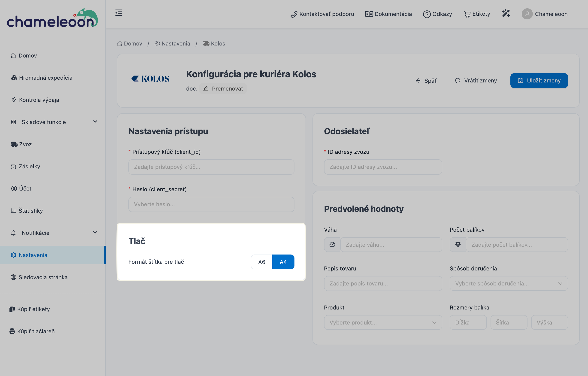Open Etikety shopping cart icon
588x376 pixels.
coord(467,14)
